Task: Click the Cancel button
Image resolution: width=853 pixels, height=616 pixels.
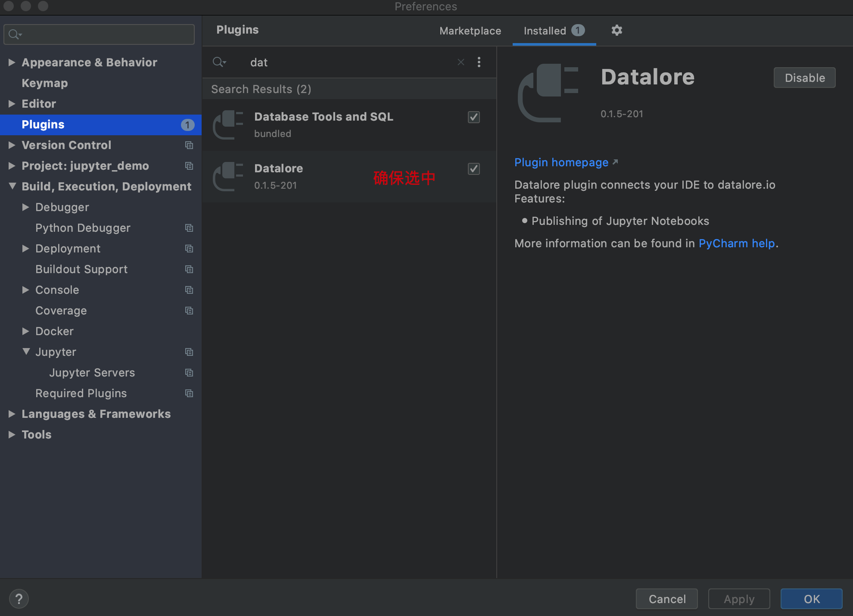Action: click(x=667, y=599)
